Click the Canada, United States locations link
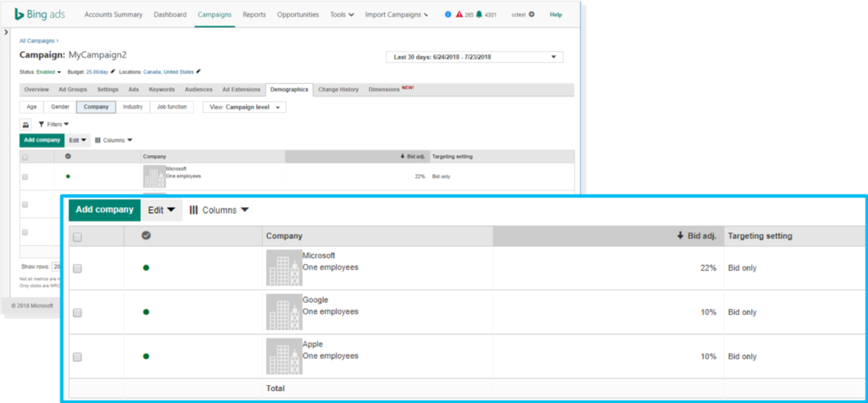Image resolution: width=868 pixels, height=403 pixels. click(169, 72)
